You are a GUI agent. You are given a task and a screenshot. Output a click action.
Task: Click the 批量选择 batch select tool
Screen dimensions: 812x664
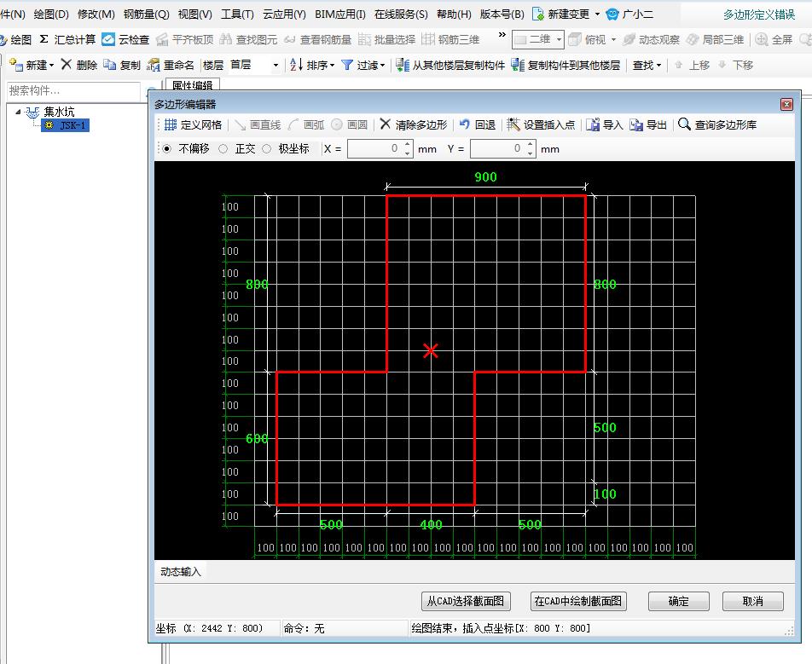click(387, 39)
